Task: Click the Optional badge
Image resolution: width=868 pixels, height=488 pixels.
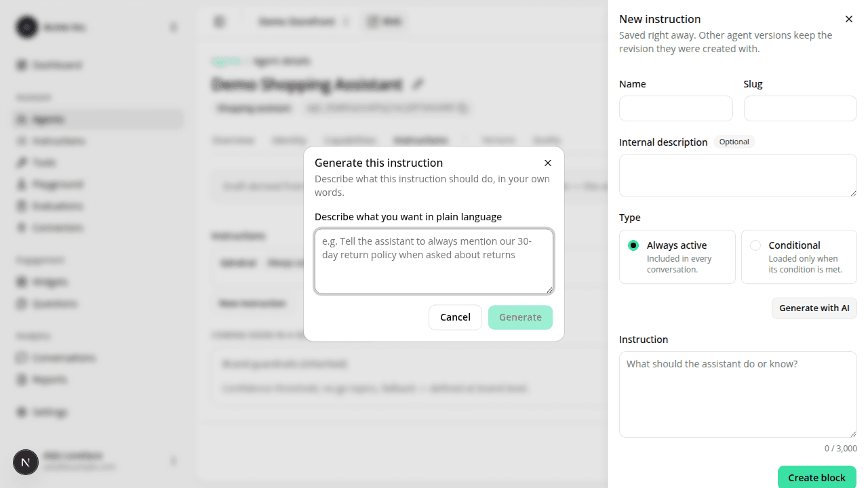Action: point(734,142)
